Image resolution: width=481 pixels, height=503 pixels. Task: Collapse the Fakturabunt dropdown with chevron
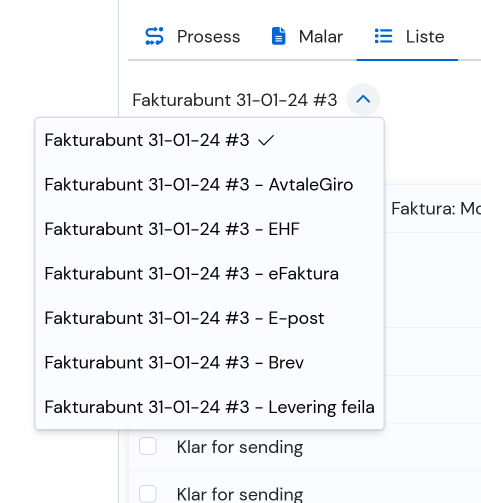tap(363, 99)
